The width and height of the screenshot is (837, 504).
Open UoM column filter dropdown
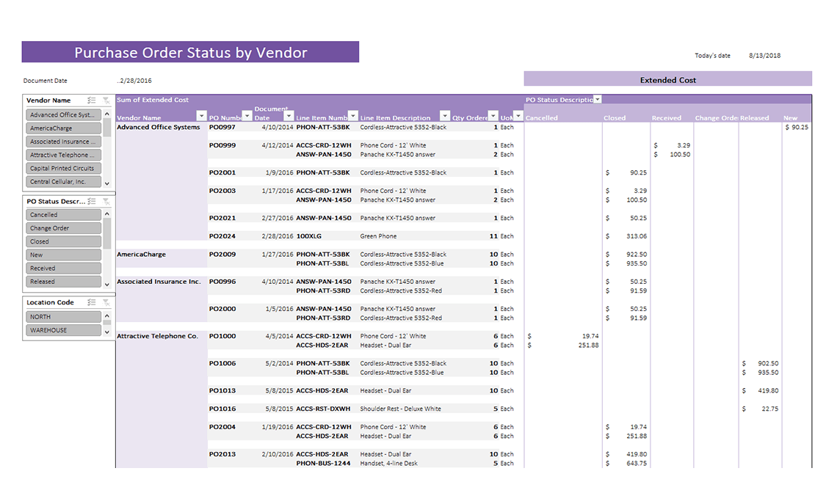tap(518, 116)
